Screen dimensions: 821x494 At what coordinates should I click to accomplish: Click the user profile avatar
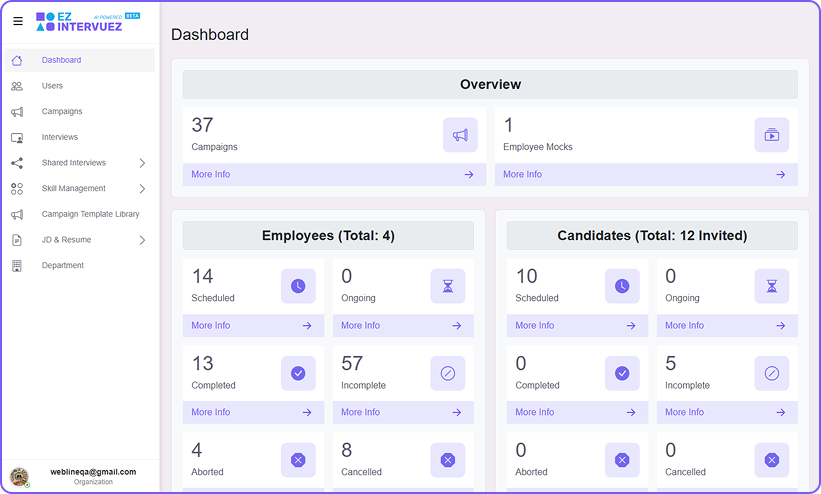pos(19,476)
